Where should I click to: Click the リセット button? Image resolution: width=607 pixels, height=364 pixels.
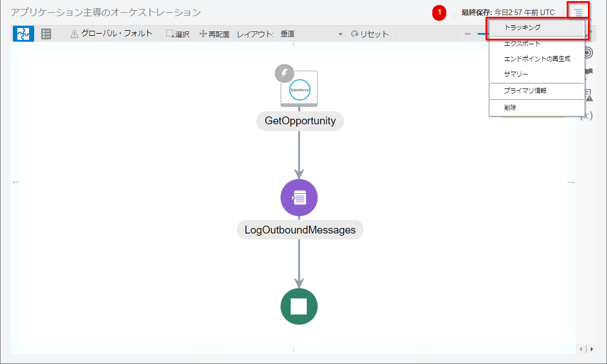[370, 34]
